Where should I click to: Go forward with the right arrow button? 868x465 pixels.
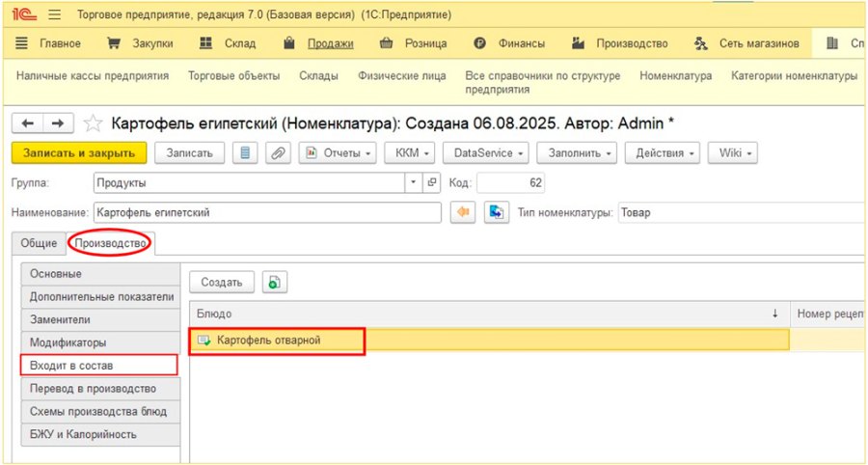(58, 123)
